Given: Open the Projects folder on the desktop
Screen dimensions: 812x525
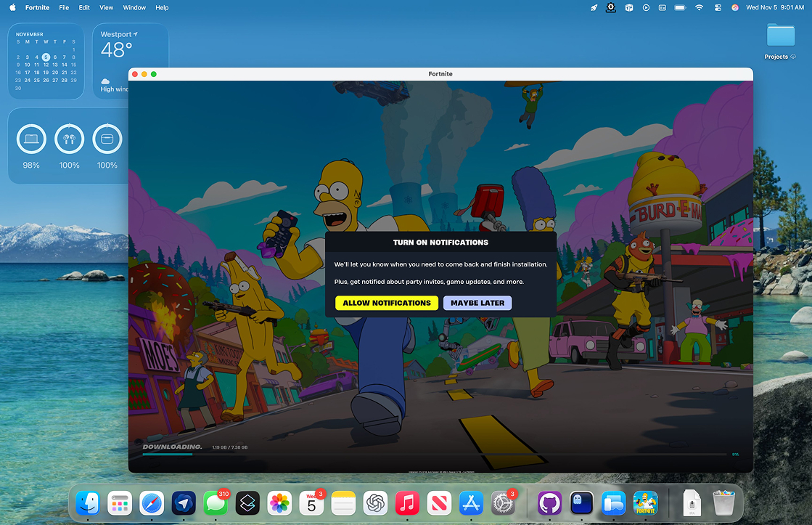Looking at the screenshot, I should pyautogui.click(x=780, y=36).
